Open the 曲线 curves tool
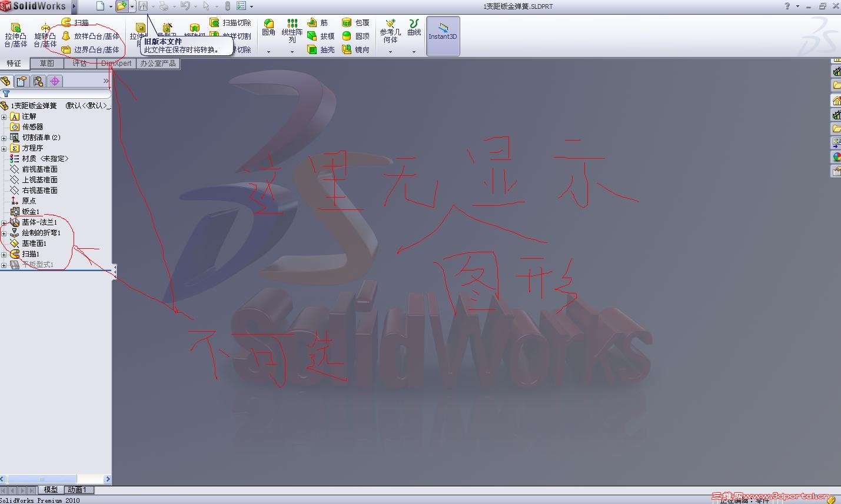This screenshot has width=841, height=504. (414, 28)
